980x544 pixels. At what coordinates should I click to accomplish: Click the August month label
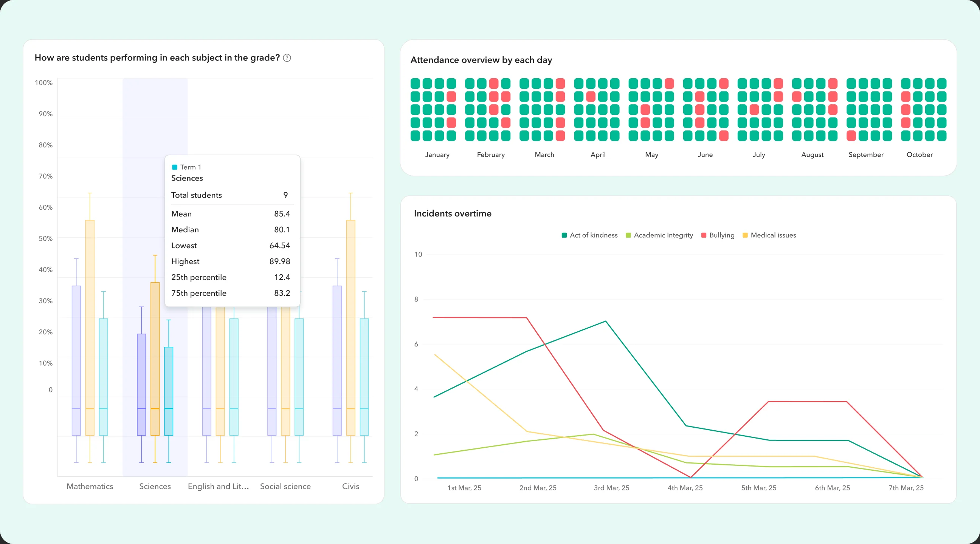click(813, 155)
